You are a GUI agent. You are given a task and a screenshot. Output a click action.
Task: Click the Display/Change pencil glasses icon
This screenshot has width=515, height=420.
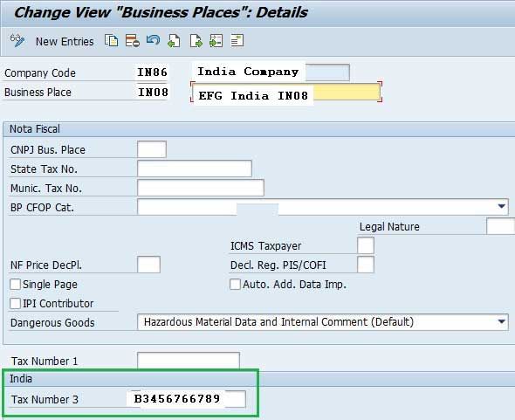pyautogui.click(x=17, y=41)
